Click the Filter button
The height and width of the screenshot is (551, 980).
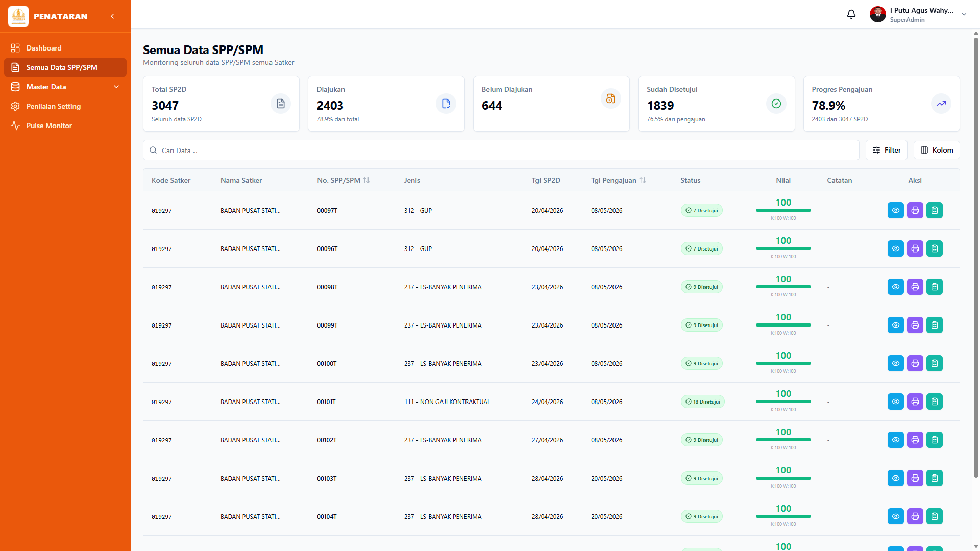click(886, 150)
